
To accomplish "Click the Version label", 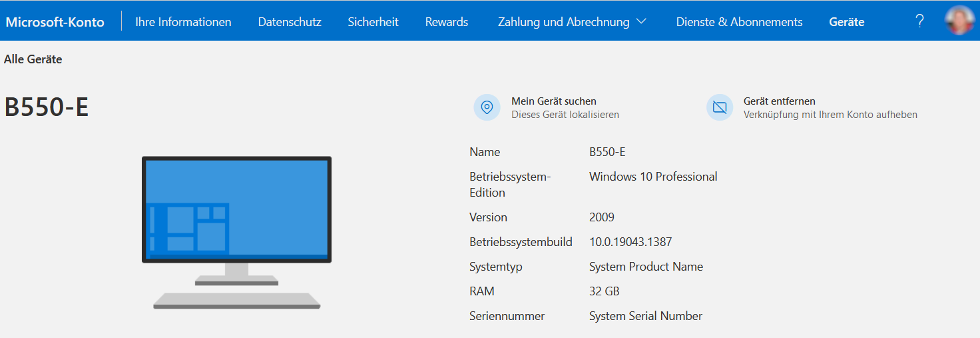I will coord(488,217).
